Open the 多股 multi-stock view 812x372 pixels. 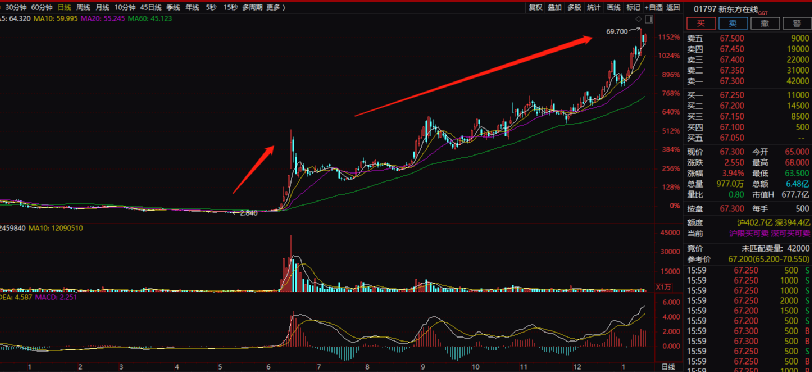(x=574, y=7)
